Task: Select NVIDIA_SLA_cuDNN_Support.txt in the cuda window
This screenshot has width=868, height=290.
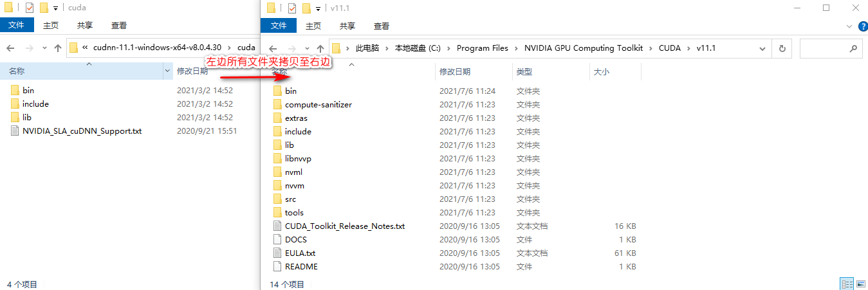Action: point(82,131)
